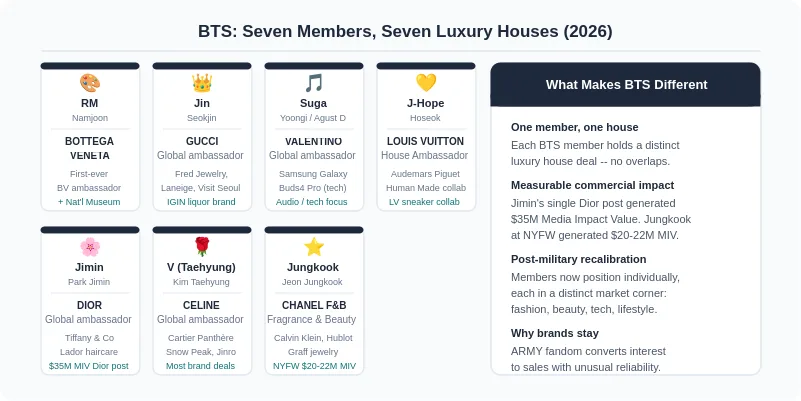Click 'NYFW $20-22M MIV' highlight text
Image resolution: width=801 pixels, height=401 pixels.
point(314,366)
